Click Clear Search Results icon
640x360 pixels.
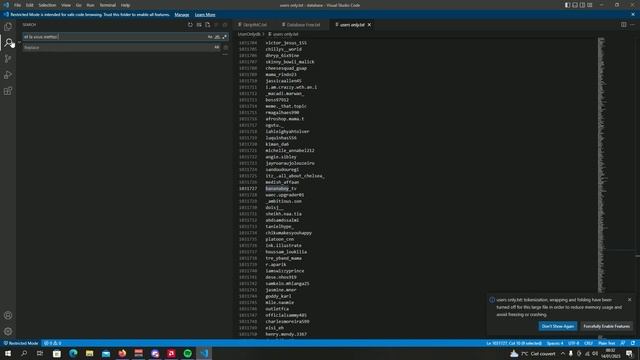tap(199, 24)
